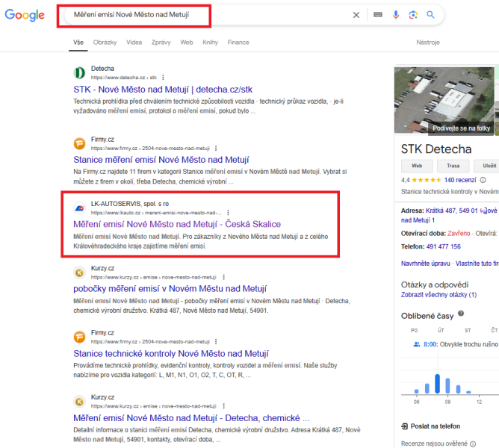Click the help icon beside Oblíbené časy

tap(461, 314)
